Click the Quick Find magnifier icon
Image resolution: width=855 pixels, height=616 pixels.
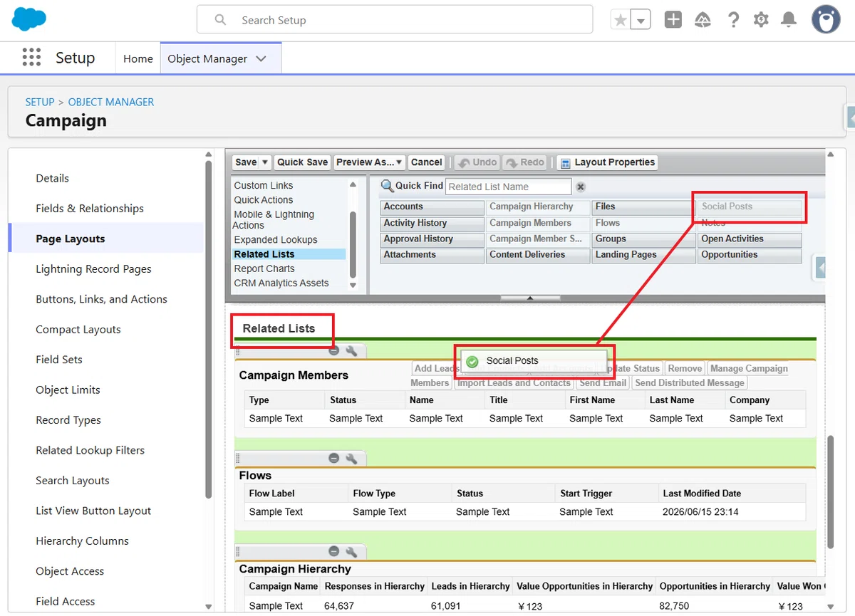tap(387, 186)
